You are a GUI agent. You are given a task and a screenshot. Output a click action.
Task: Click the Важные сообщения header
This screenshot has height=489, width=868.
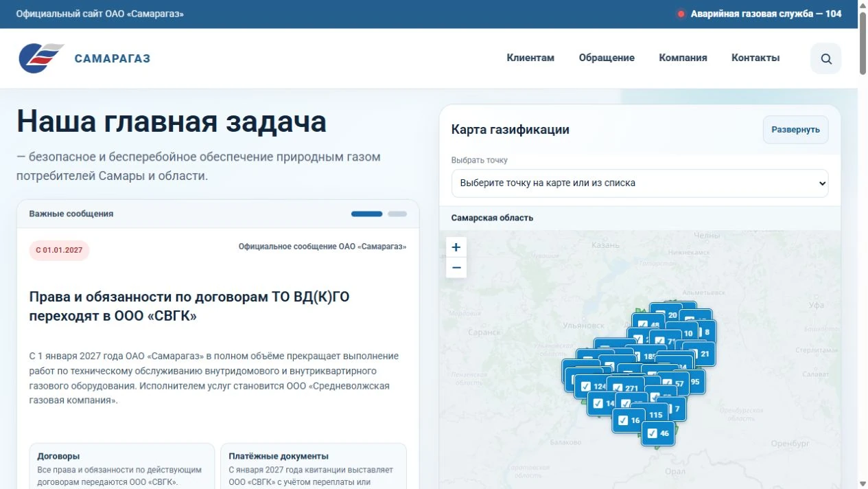[x=71, y=214]
